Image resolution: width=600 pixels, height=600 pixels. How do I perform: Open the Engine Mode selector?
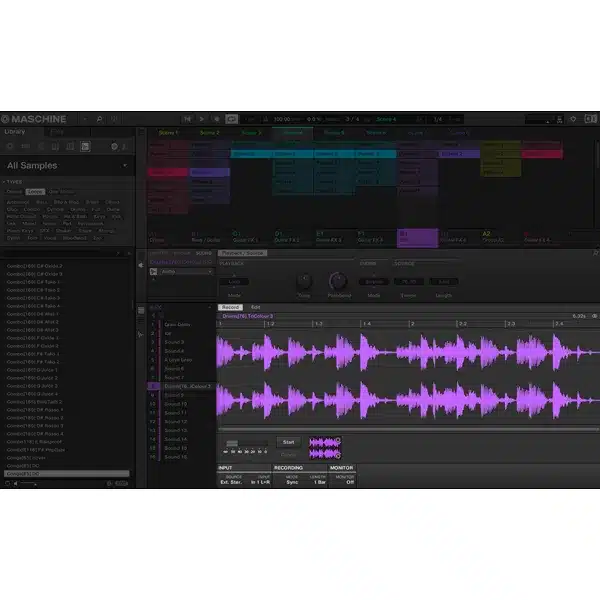pos(374,282)
